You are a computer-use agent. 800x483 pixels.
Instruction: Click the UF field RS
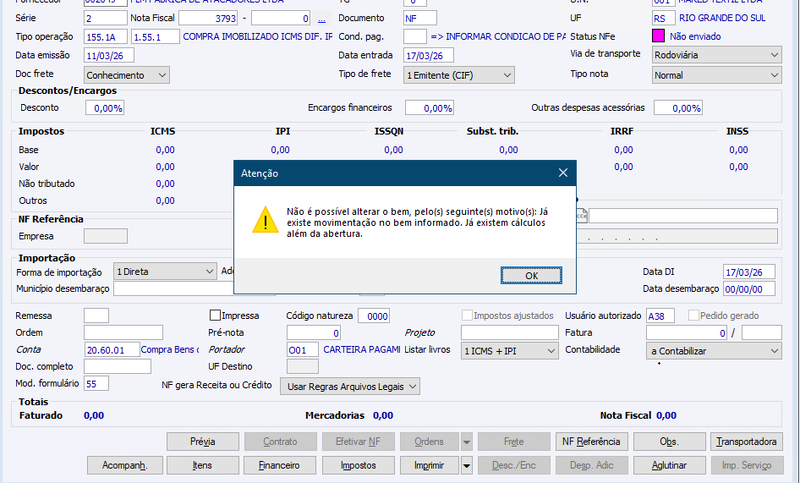point(663,18)
